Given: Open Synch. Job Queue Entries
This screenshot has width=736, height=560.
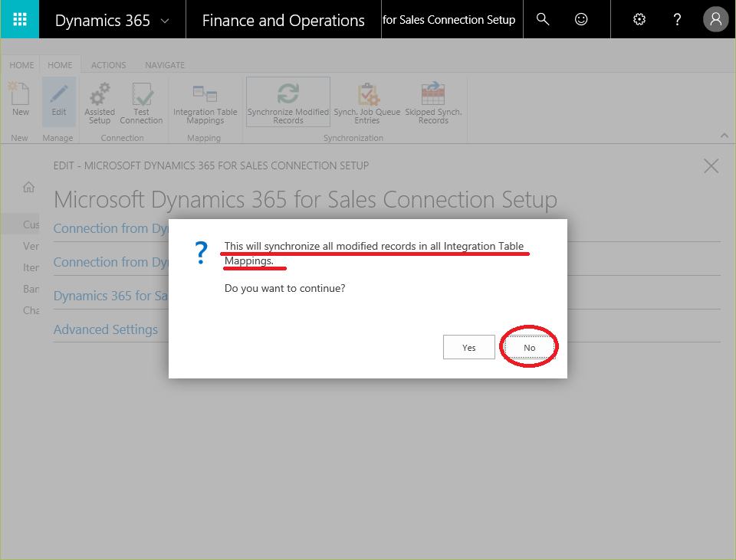Looking at the screenshot, I should [367, 103].
